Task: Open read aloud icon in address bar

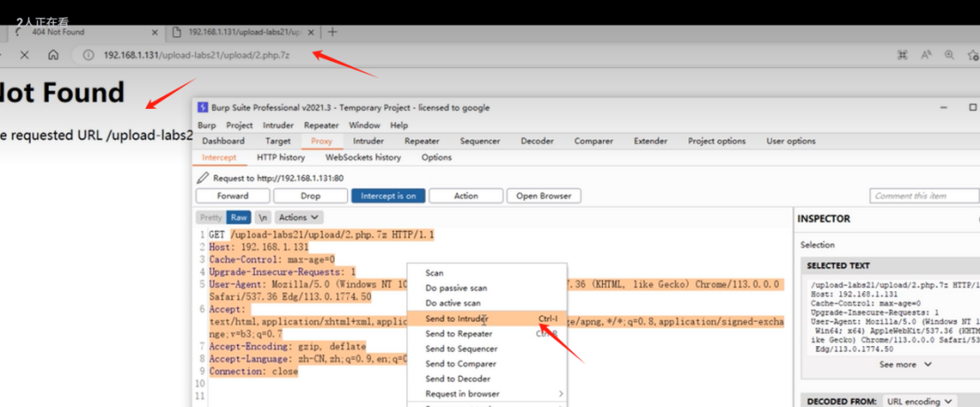Action: pos(926,55)
